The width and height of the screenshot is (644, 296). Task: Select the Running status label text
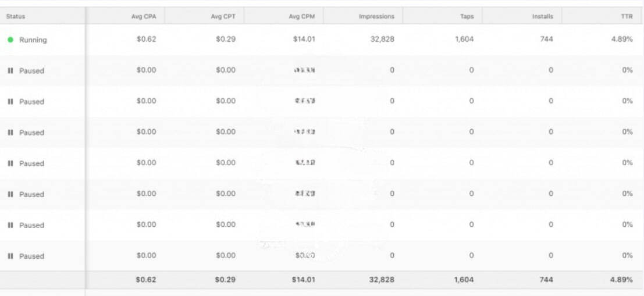33,40
